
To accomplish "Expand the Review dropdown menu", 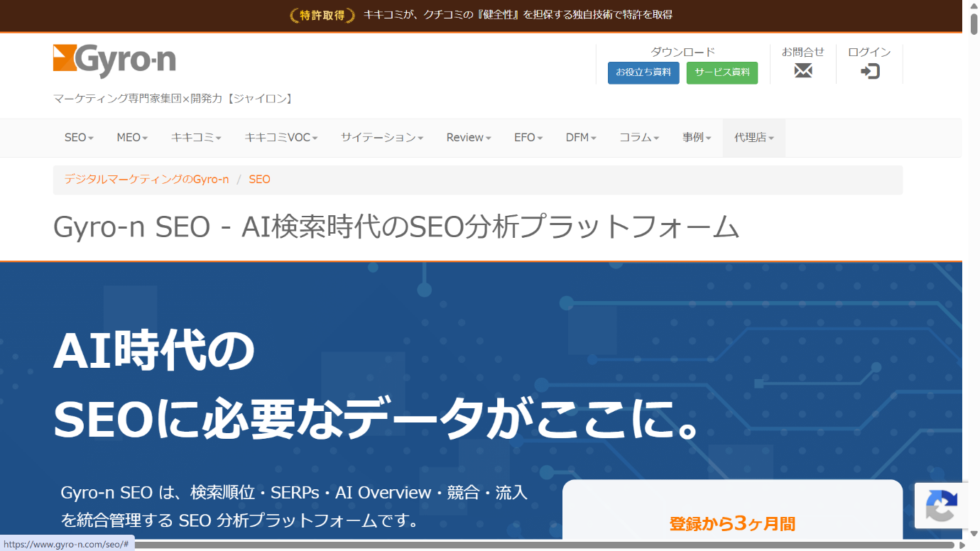I will click(469, 138).
